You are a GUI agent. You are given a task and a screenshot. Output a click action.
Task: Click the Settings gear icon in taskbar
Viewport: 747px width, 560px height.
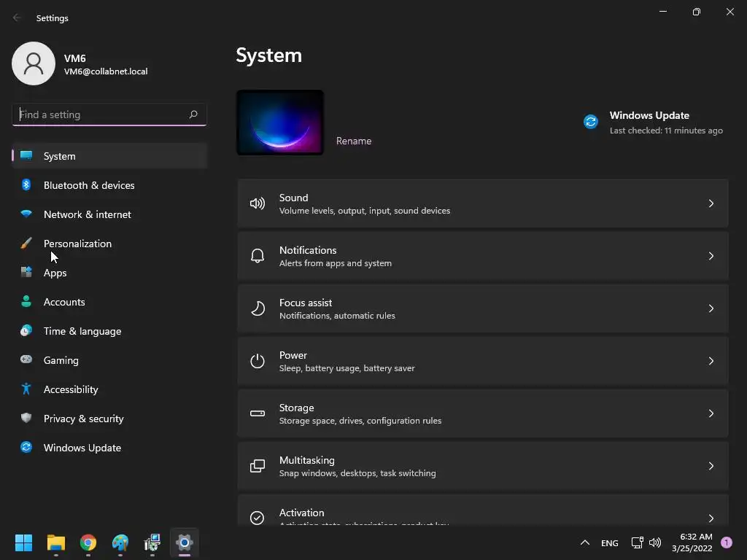pos(185,542)
